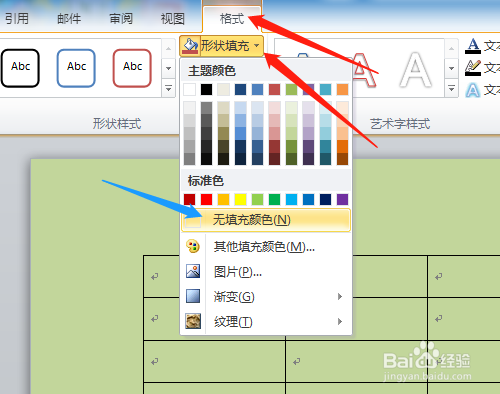Select the light blue standard color
This screenshot has width=500, height=394.
[291, 199]
